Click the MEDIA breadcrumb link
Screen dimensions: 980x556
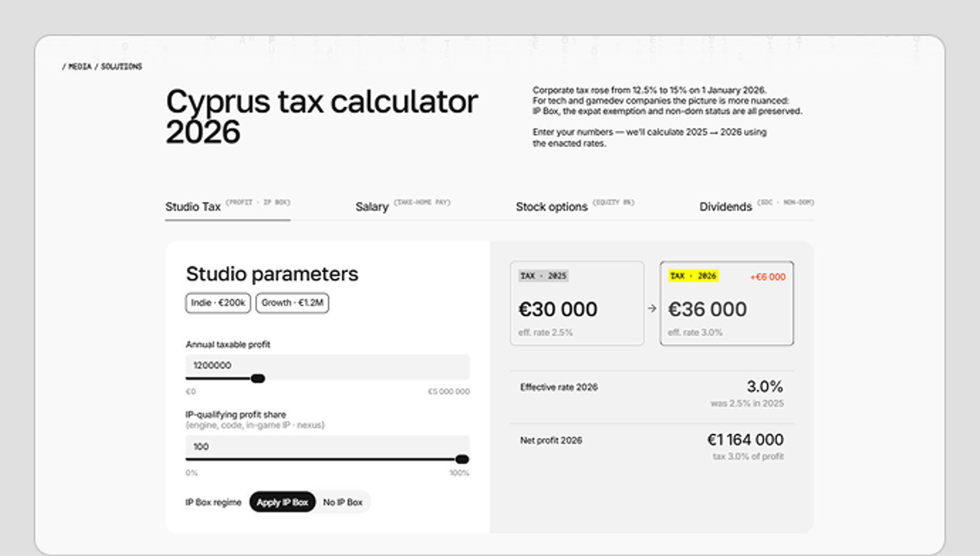80,66
